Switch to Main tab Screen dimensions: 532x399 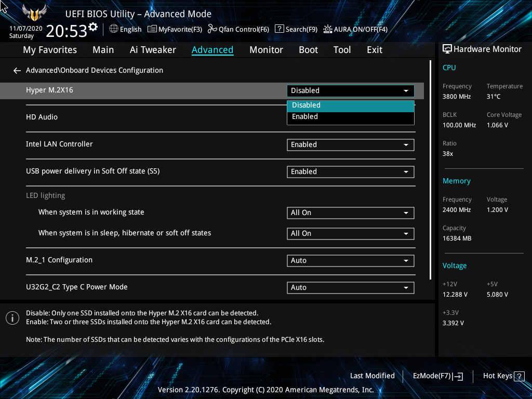(x=103, y=50)
